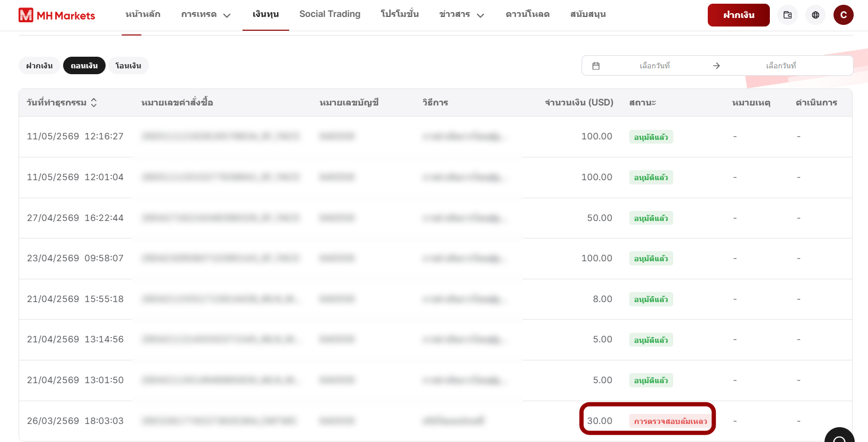The width and height of the screenshot is (868, 442).
Task: Go to หน้าหลัก menu item
Action: pyautogui.click(x=143, y=14)
